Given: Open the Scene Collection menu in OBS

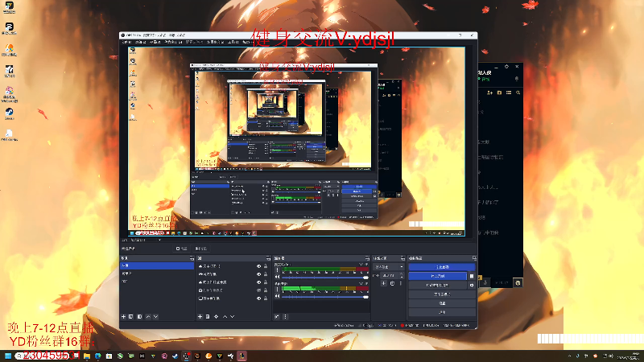Looking at the screenshot, I should (x=215, y=42).
